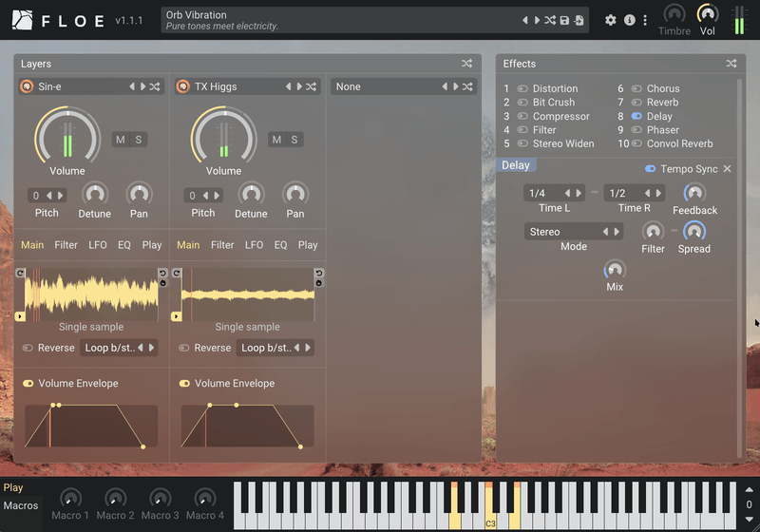This screenshot has height=532, width=760.
Task: Mute the Sin-e layer
Action: coord(121,140)
